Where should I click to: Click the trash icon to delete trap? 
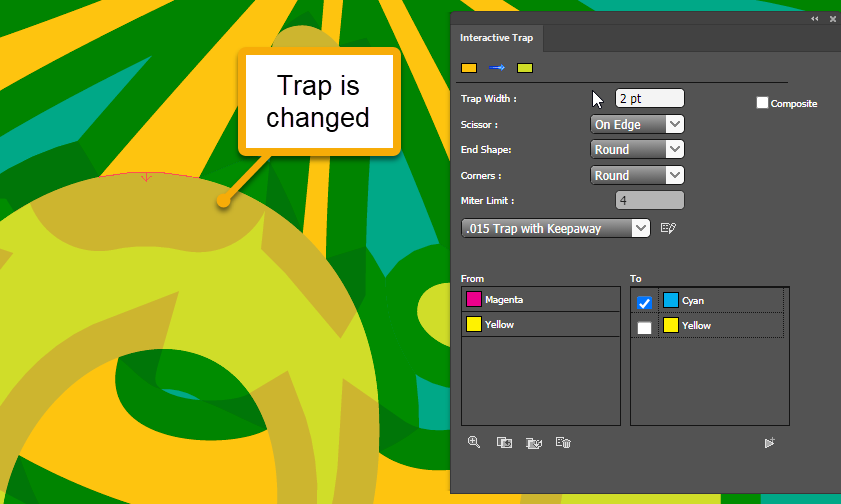point(563,442)
